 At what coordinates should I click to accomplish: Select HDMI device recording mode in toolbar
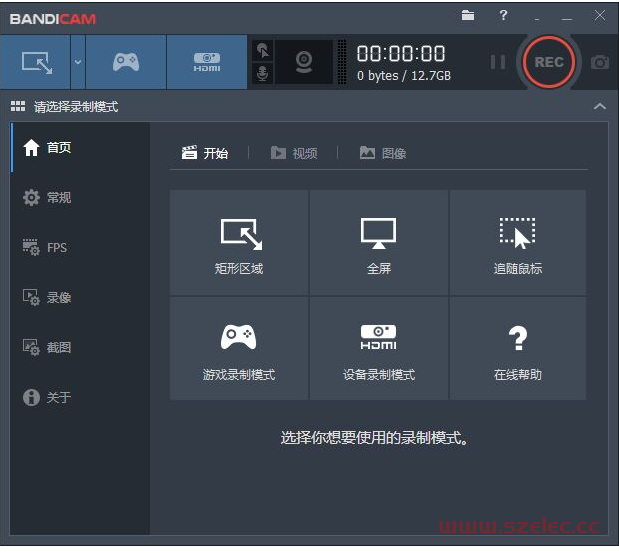point(207,62)
